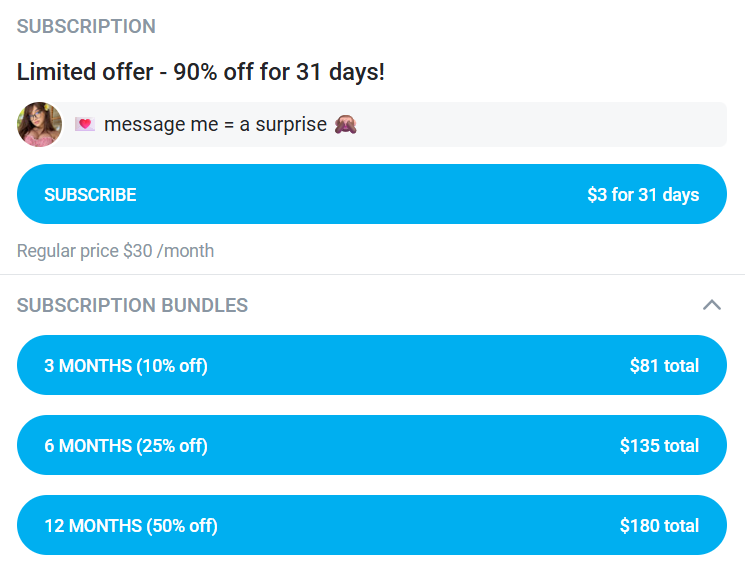Click the '$135 total' price label
This screenshot has width=745, height=569.
tap(659, 446)
